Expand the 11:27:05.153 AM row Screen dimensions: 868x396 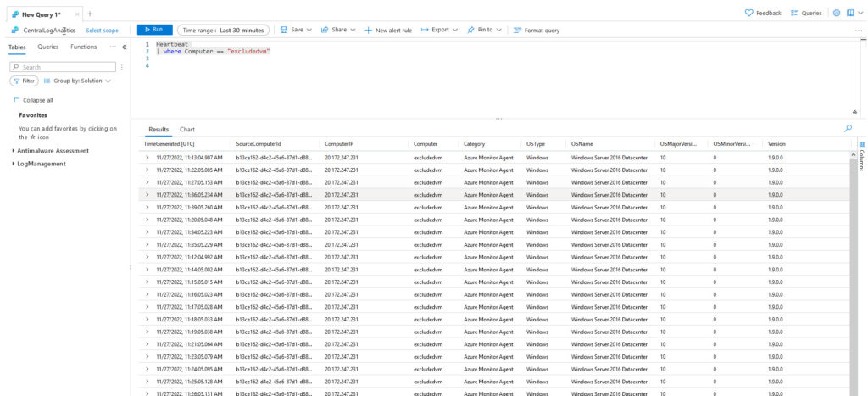(x=147, y=182)
